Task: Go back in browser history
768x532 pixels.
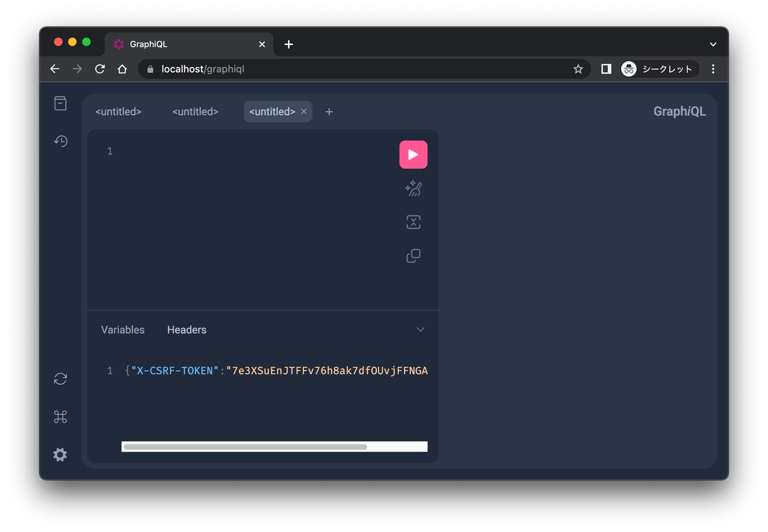Action: (55, 69)
